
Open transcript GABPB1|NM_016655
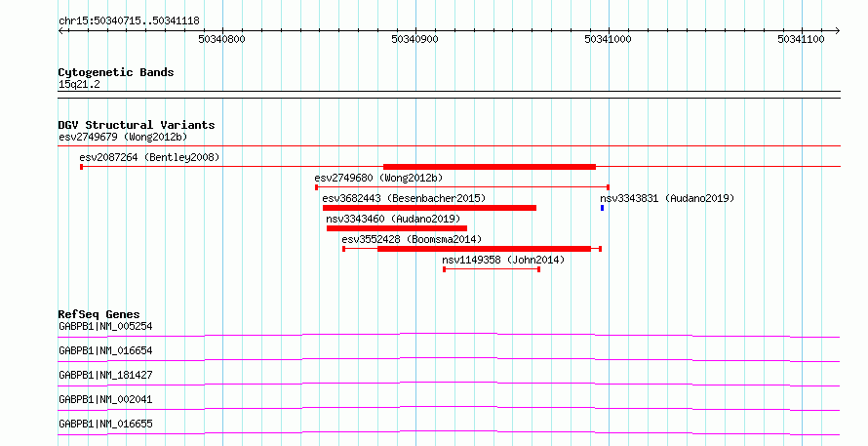tap(105, 424)
